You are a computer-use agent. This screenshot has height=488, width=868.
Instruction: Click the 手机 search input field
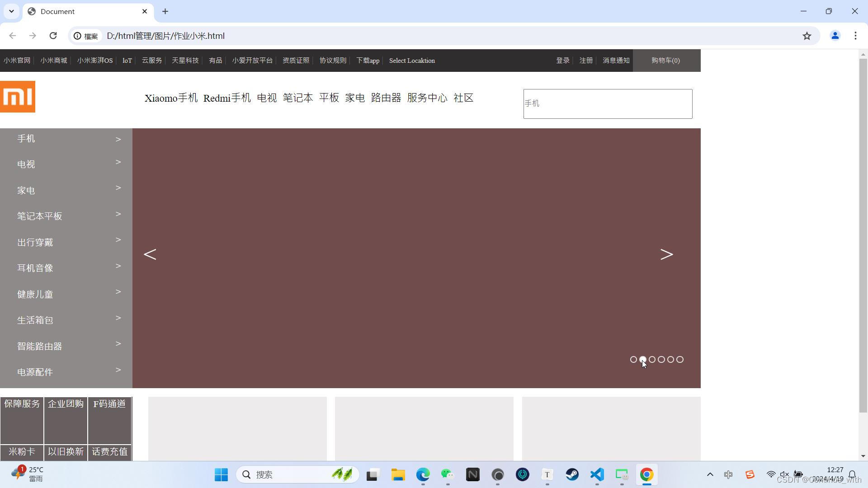[608, 104]
